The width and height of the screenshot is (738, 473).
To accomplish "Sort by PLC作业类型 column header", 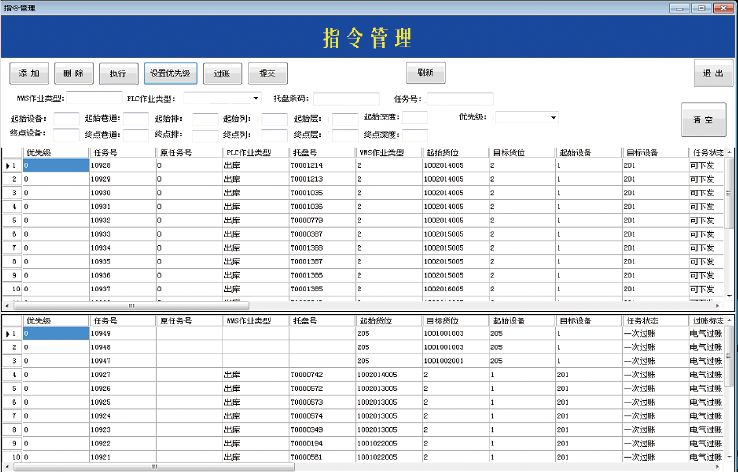I will coord(256,152).
